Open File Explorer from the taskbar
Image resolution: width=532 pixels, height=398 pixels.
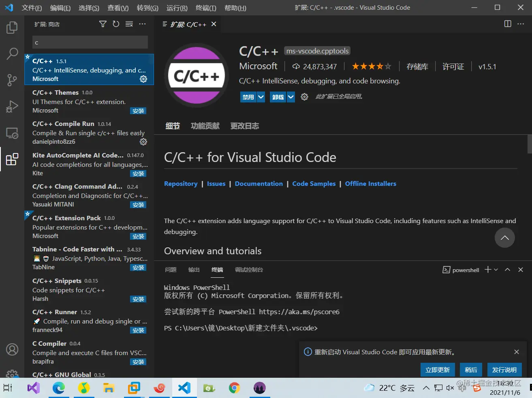tap(109, 388)
